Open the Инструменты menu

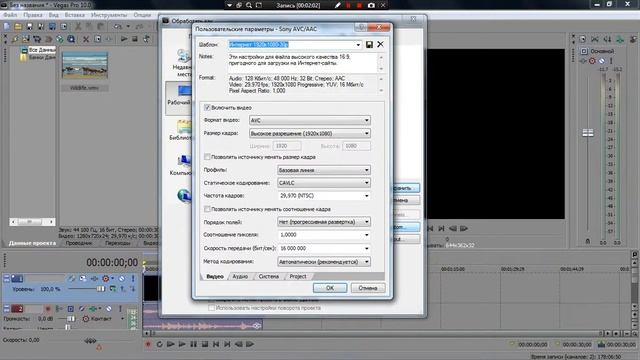tap(109, 15)
